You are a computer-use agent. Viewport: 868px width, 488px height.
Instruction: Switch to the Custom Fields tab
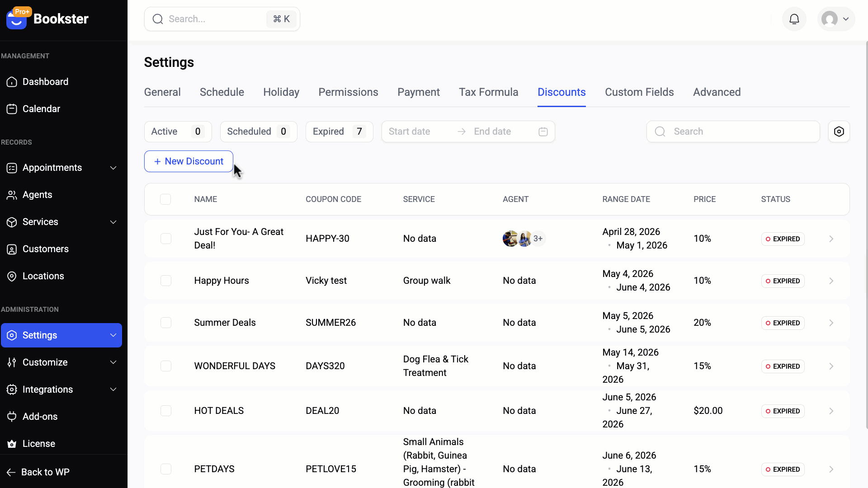pos(639,92)
